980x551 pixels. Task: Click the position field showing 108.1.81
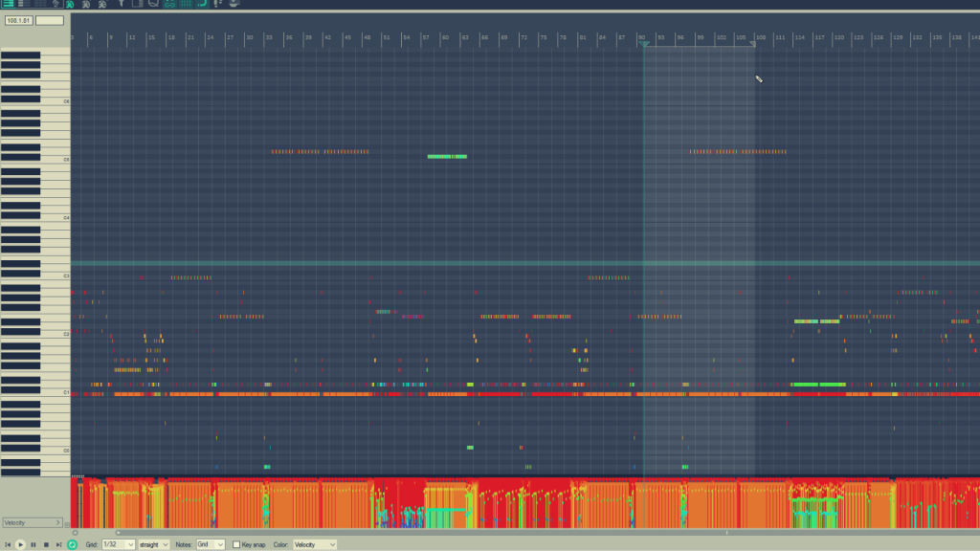(x=19, y=21)
